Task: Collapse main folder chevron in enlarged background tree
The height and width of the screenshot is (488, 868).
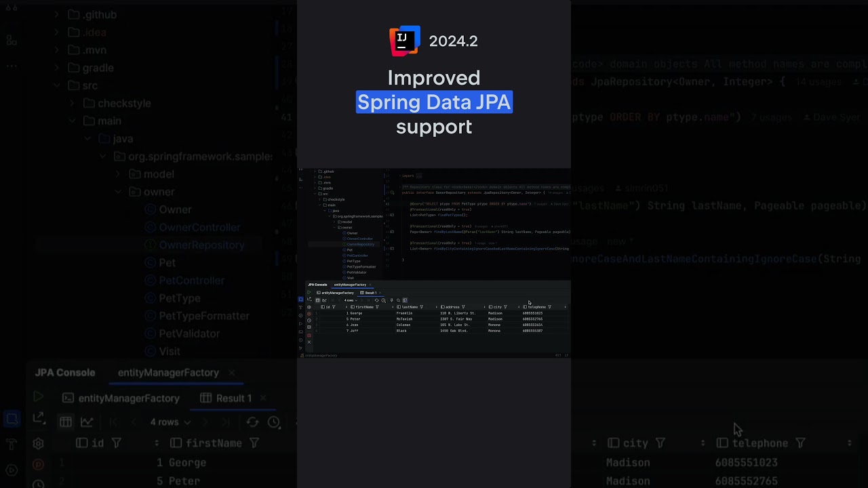Action: point(72,121)
